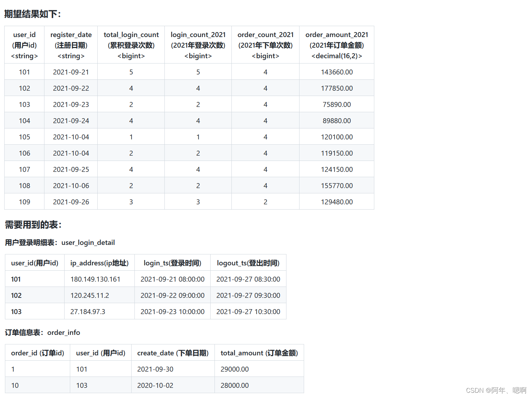Click the cell 120100.00
Image resolution: width=532 pixels, height=397 pixels.
coord(337,137)
